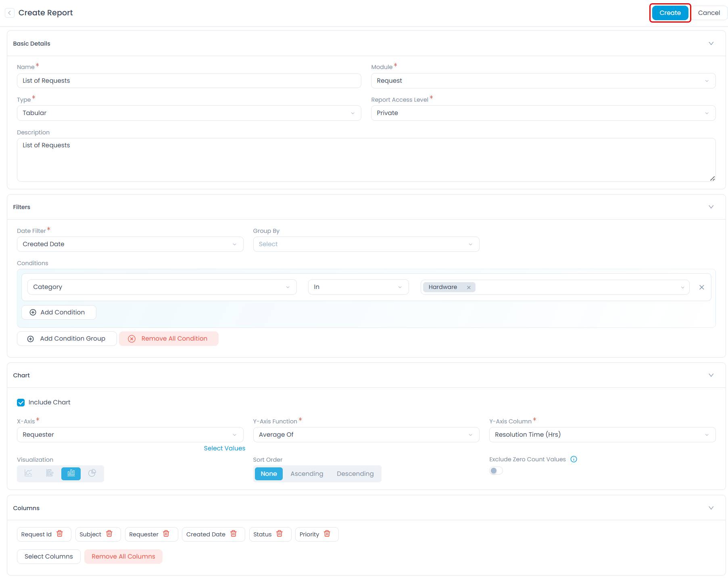Open the In operator dropdown
Image resolution: width=728 pixels, height=584 pixels.
coord(359,287)
